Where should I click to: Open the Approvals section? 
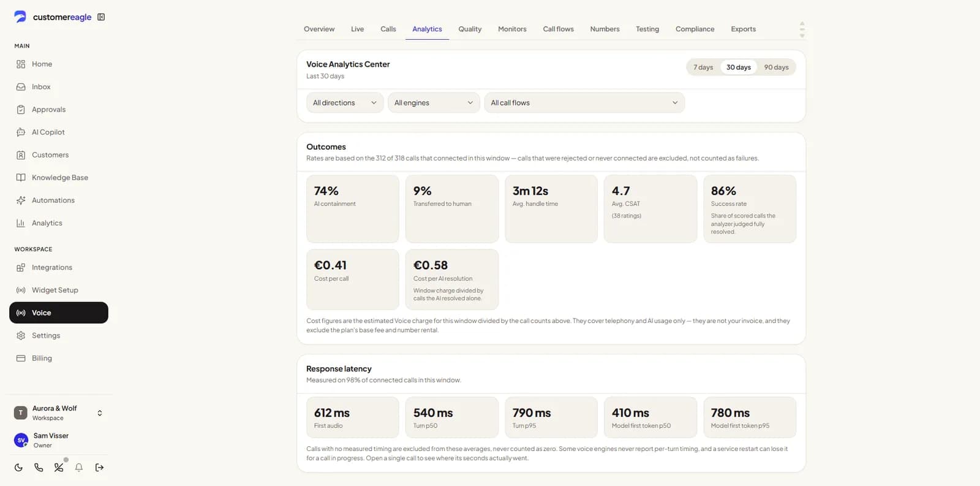[x=59, y=109]
